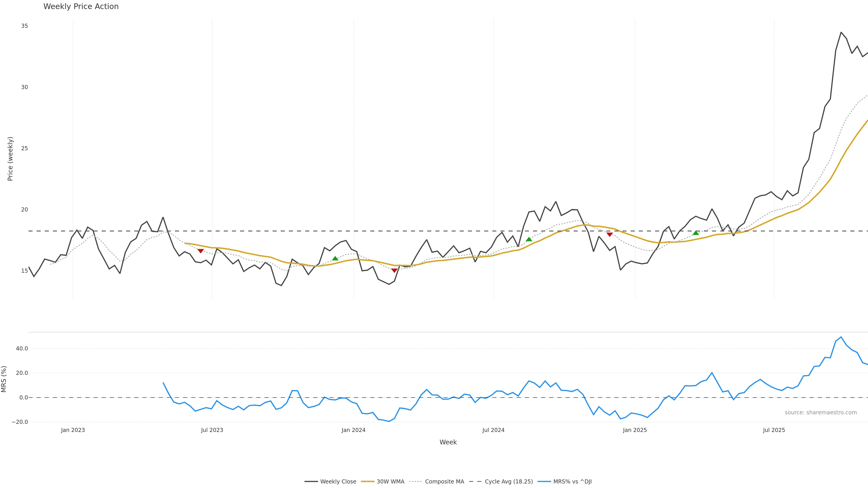Viewport: 868px width, 488px height.
Task: Click the green up-triangle marker in early 2025
Action: (x=696, y=233)
